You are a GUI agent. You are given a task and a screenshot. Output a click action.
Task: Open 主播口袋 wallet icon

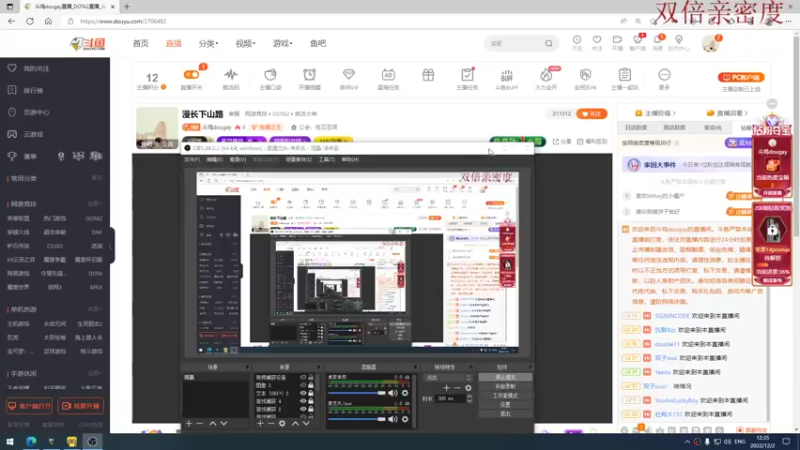(x=270, y=75)
